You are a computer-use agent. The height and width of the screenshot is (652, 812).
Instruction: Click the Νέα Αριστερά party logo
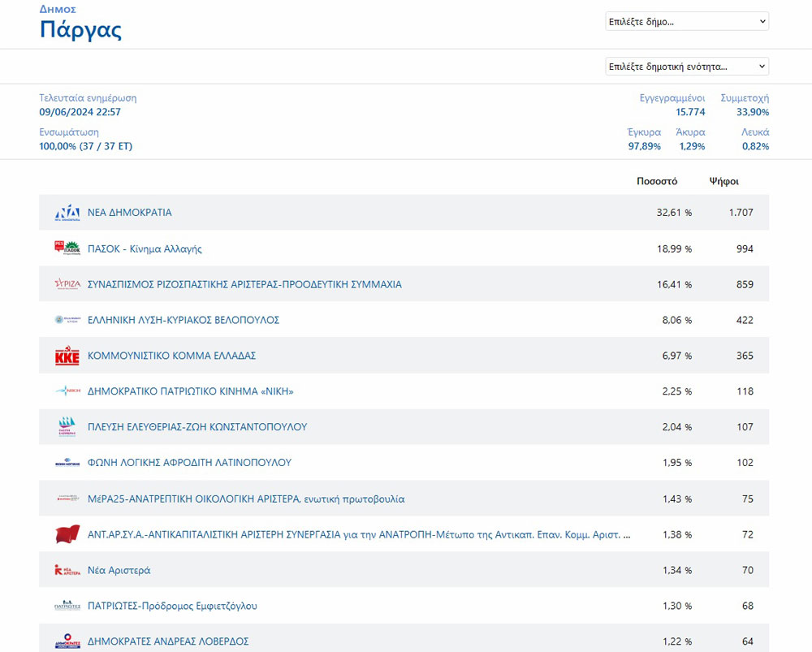[x=67, y=570]
